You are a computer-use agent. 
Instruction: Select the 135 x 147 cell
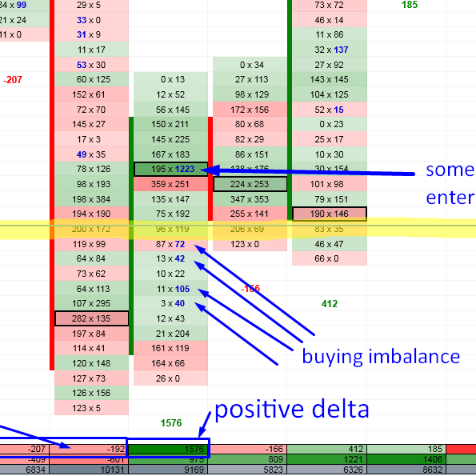tap(170, 199)
